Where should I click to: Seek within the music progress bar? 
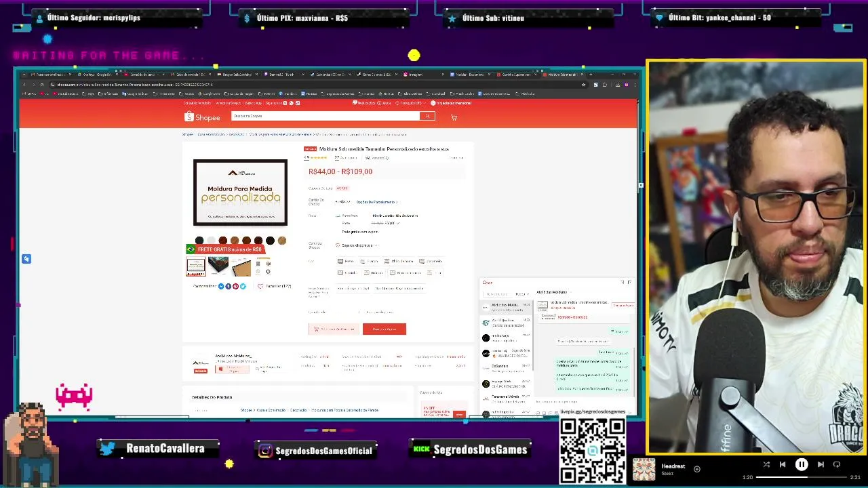pos(801,477)
